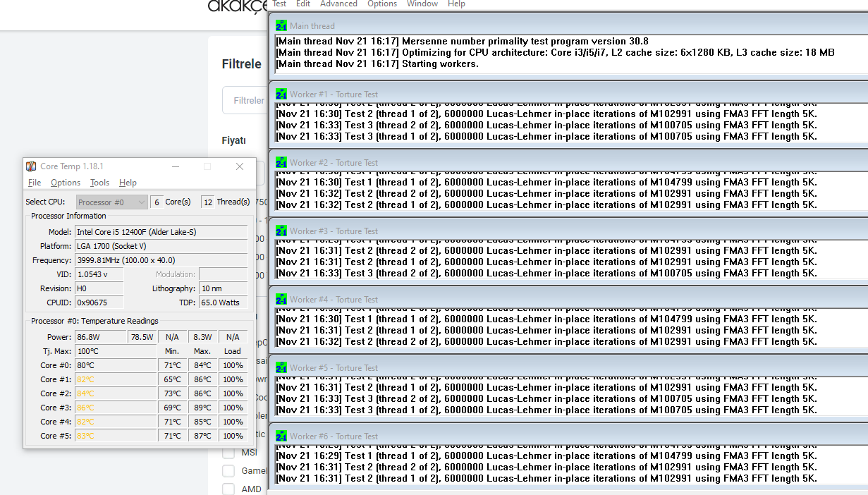Click the Revision value 'H0'

pos(99,288)
